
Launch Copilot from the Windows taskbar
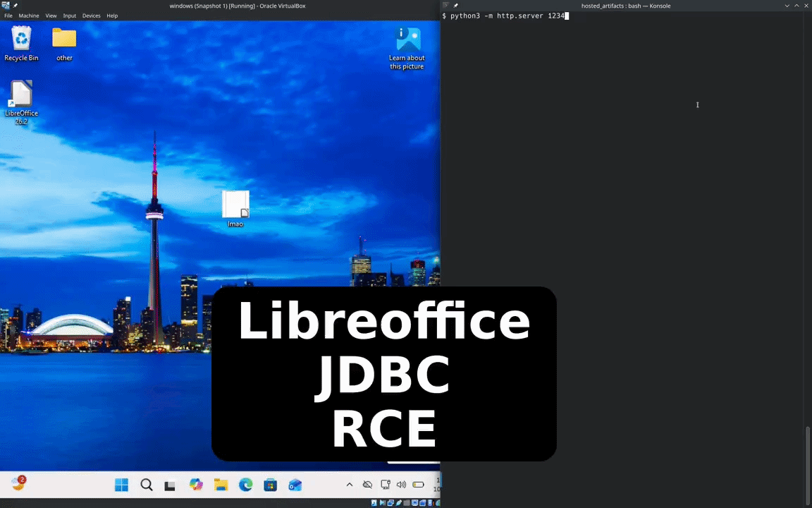[196, 485]
